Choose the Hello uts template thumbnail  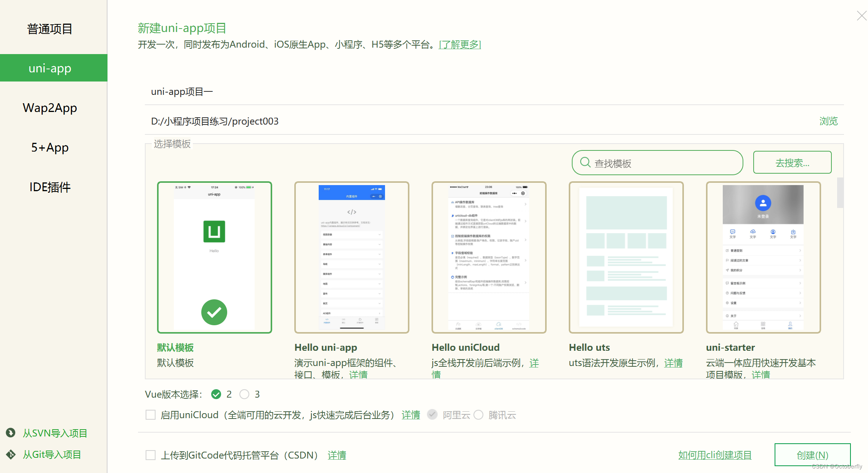click(x=626, y=257)
